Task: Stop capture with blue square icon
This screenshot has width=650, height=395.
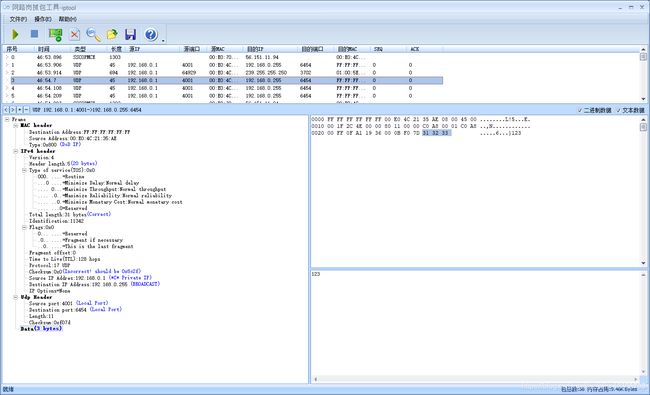Action: [34, 34]
